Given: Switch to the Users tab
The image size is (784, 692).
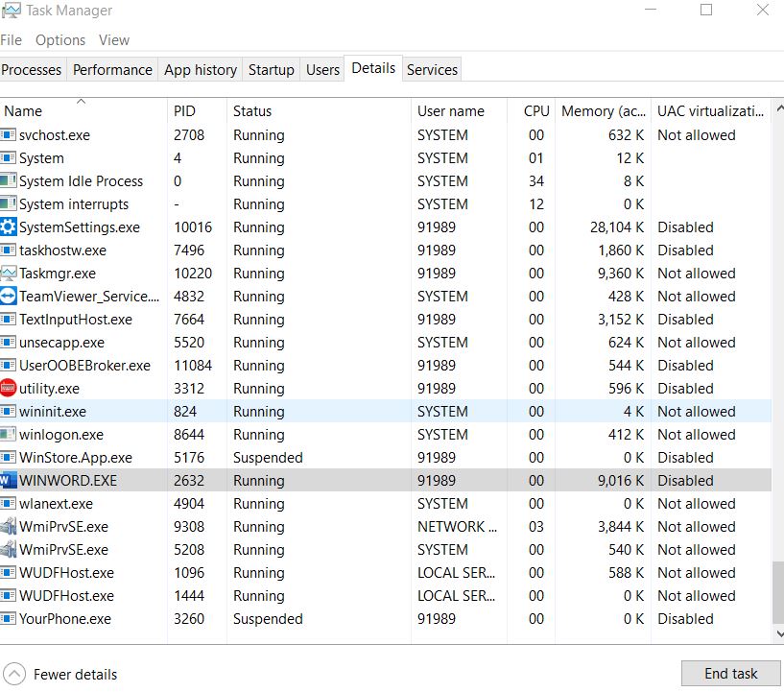Looking at the screenshot, I should (x=322, y=69).
